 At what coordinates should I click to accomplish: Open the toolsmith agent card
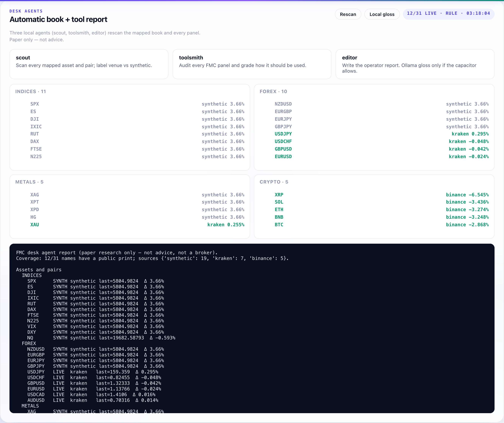point(252,64)
